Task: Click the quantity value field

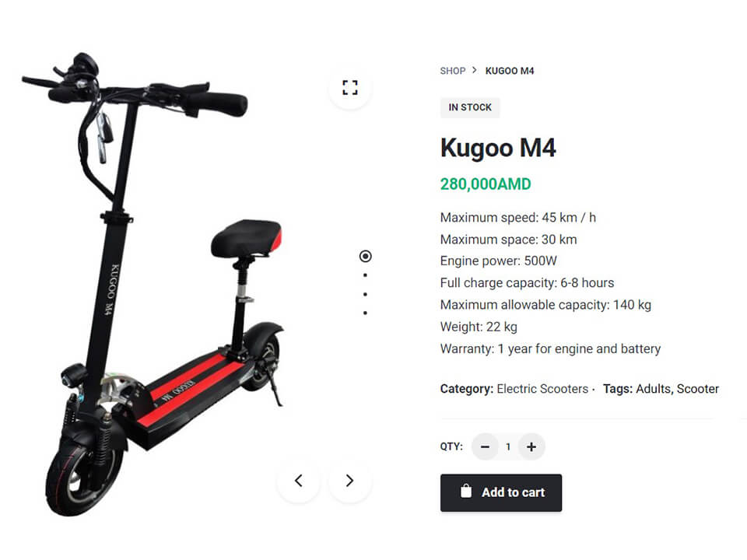Action: [x=508, y=446]
